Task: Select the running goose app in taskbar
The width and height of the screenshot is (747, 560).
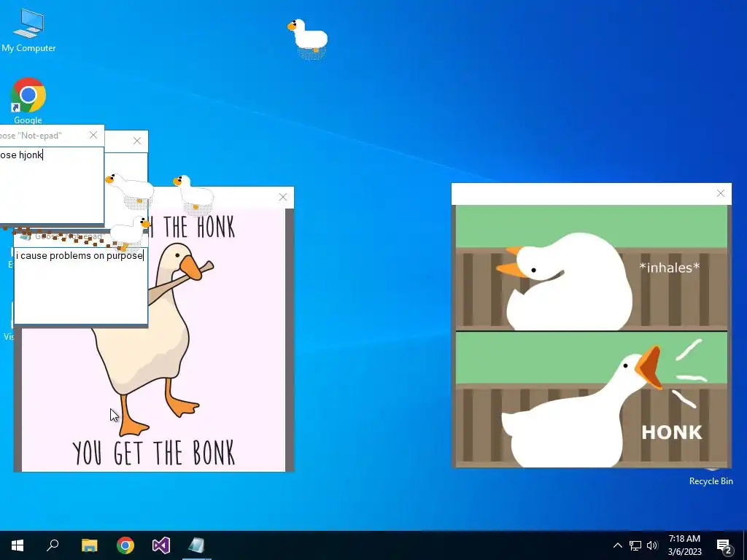Action: coord(197,545)
